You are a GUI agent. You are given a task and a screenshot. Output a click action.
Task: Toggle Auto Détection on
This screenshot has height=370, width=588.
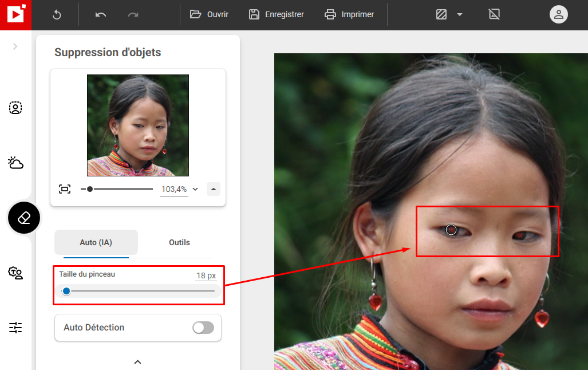point(203,327)
